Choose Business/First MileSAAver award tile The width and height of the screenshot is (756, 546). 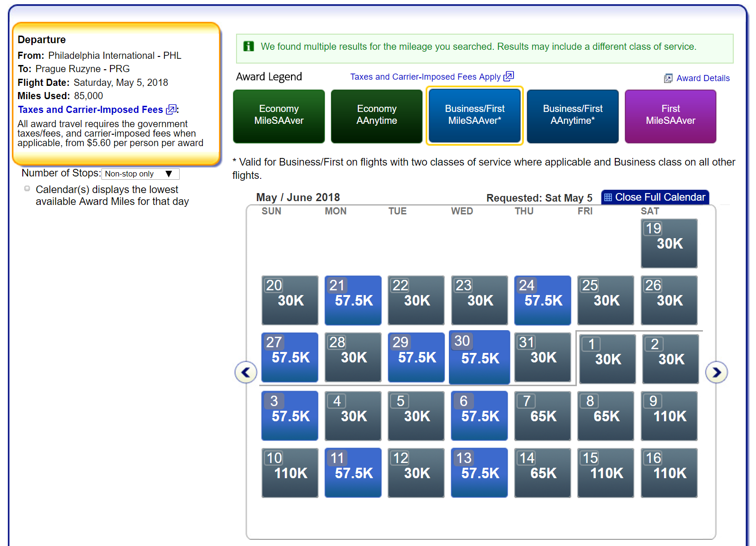tap(474, 115)
